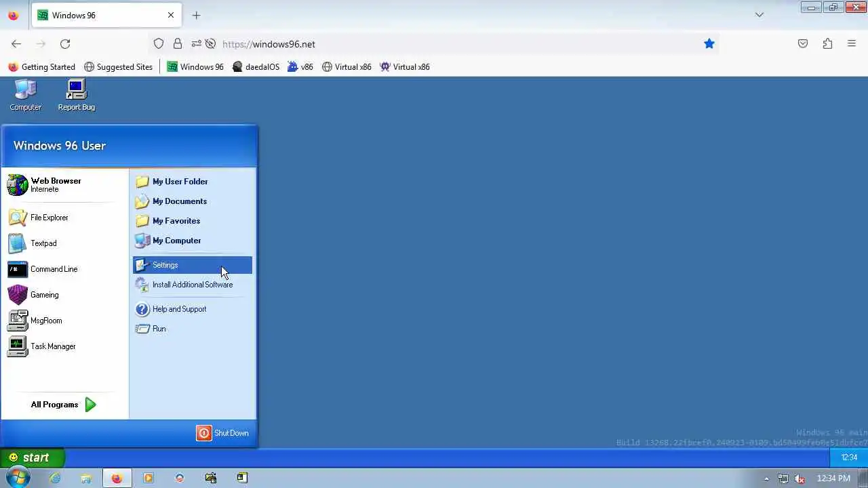Open Firefox application hamburger menu

coord(852,44)
